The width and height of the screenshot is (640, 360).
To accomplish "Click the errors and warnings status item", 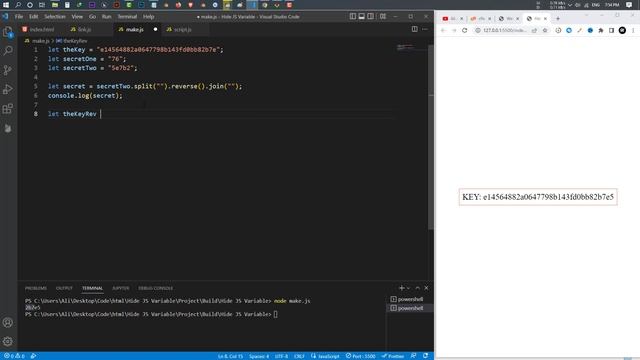I will (x=14, y=356).
